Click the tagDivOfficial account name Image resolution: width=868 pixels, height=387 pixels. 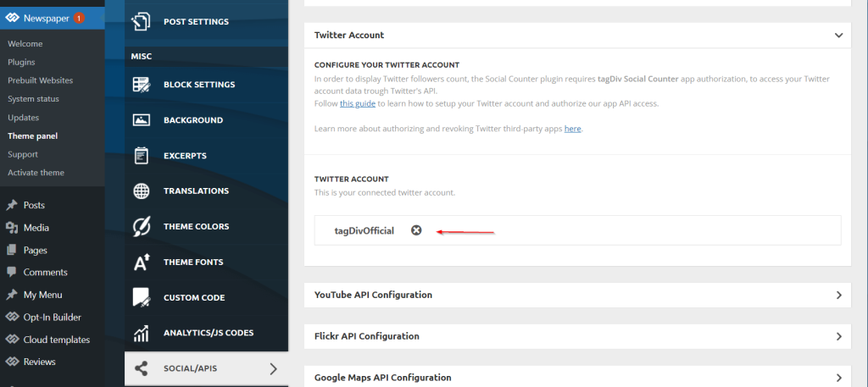tap(364, 230)
